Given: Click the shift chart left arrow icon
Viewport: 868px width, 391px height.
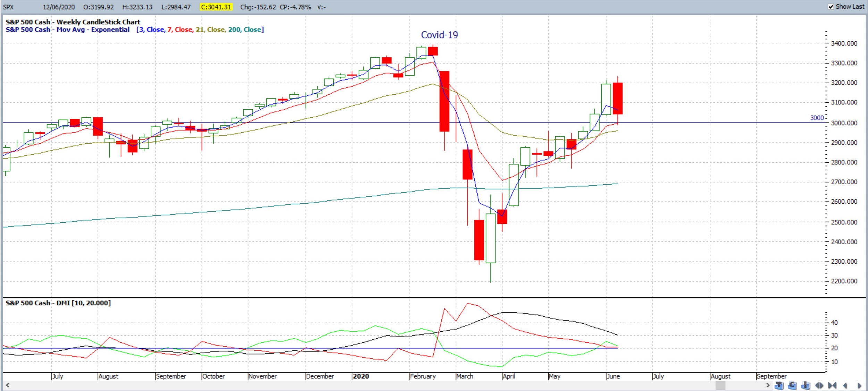Looking at the screenshot, I should (x=845, y=385).
